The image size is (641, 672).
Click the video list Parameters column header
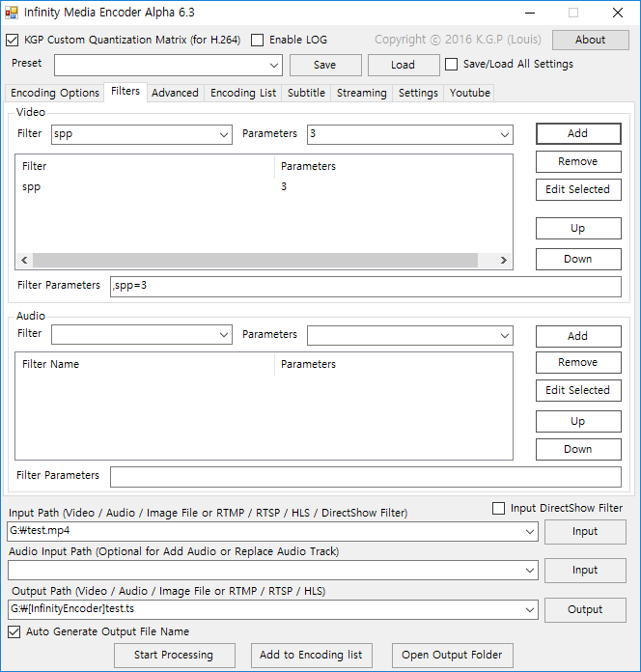(x=393, y=166)
